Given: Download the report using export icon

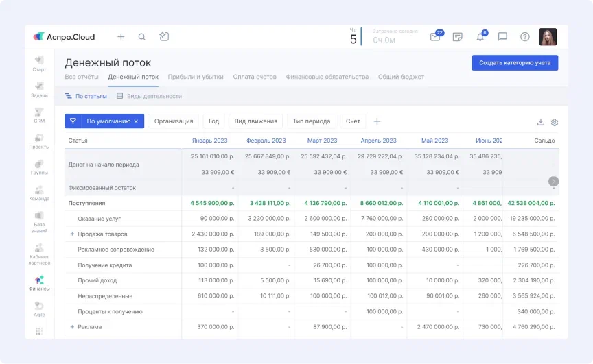Looking at the screenshot, I should pos(540,122).
